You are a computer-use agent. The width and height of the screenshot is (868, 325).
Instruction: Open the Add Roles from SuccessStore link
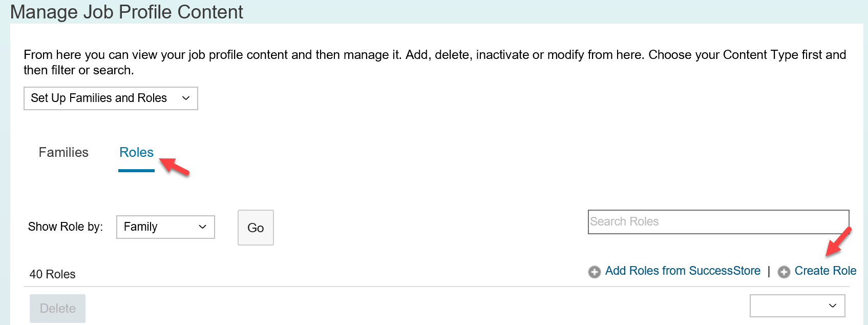pyautogui.click(x=683, y=271)
